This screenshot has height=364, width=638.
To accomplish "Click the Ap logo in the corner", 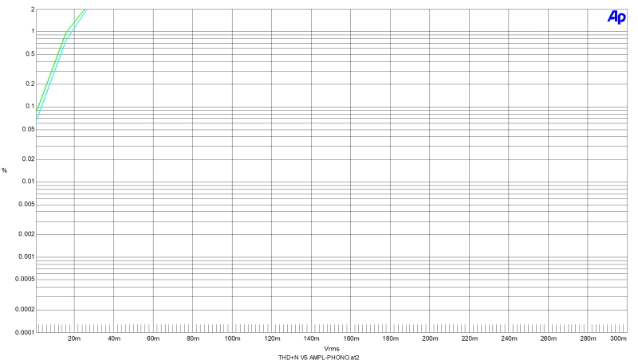I will [616, 17].
